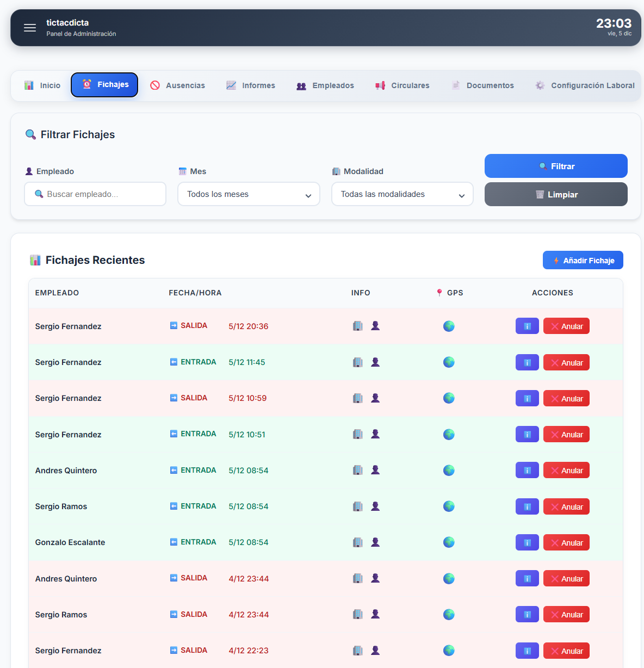Click info button for Sergio Fernandez 20:36 exit
644x668 pixels.
[x=527, y=326]
